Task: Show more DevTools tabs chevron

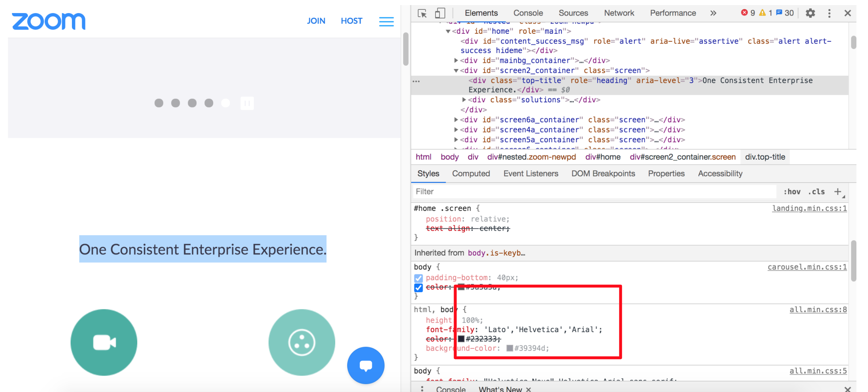Action: [713, 13]
